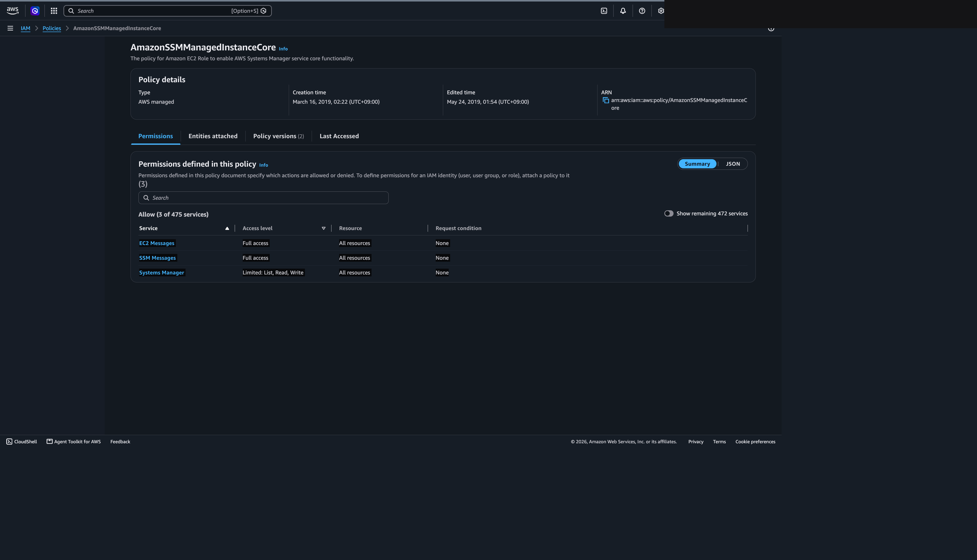The image size is (977, 560).
Task: Click the purple hexagon Amazon Q icon
Action: (x=35, y=11)
